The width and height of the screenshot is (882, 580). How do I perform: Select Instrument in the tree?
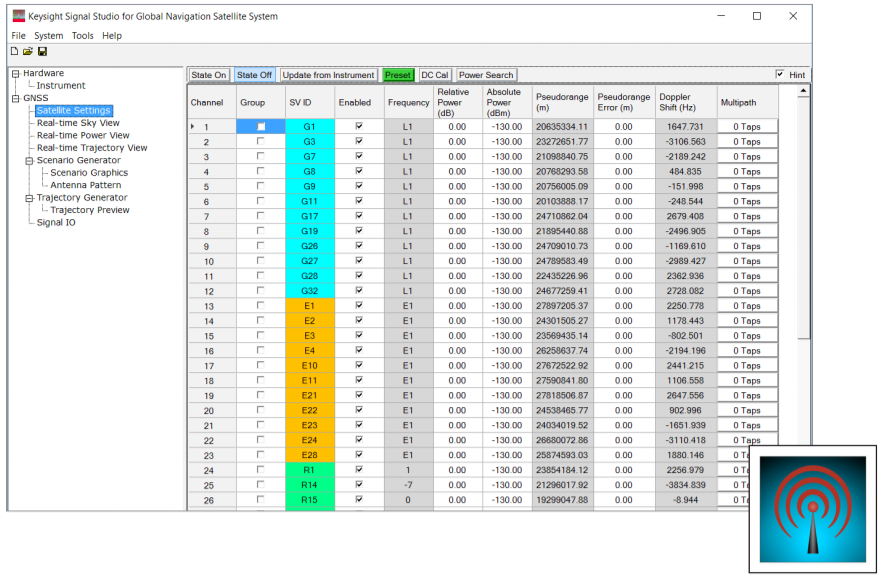(x=61, y=86)
